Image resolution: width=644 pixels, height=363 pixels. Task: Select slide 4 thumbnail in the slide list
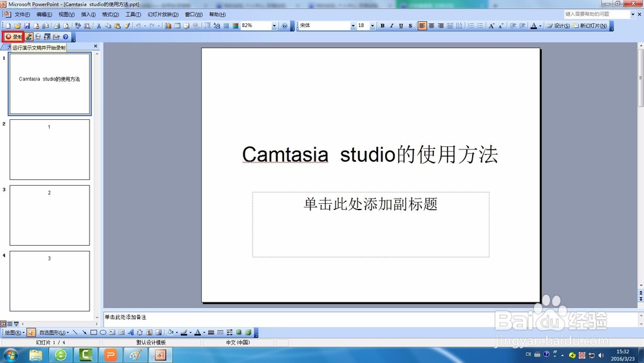50,281
